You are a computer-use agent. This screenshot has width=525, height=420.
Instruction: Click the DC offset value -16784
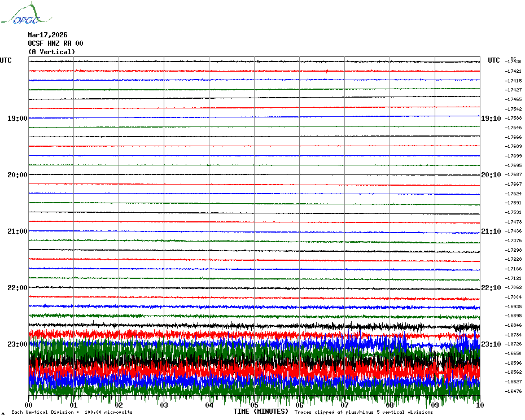pos(513,335)
